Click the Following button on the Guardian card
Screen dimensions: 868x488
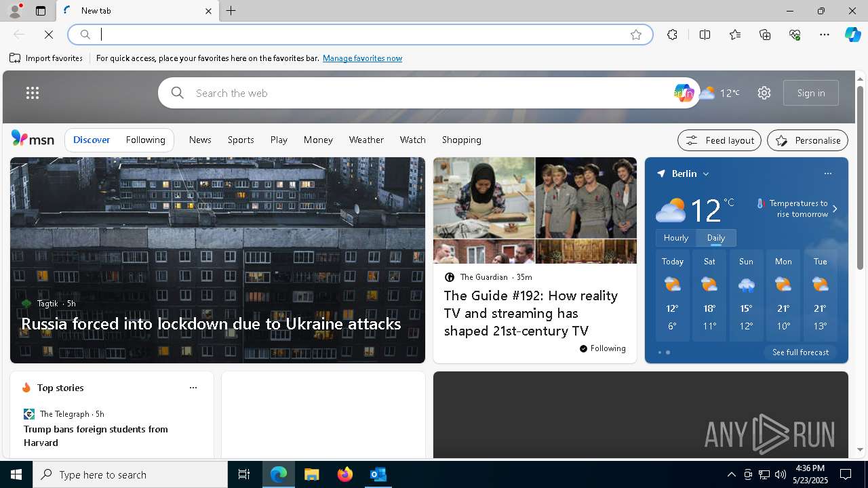pos(602,348)
